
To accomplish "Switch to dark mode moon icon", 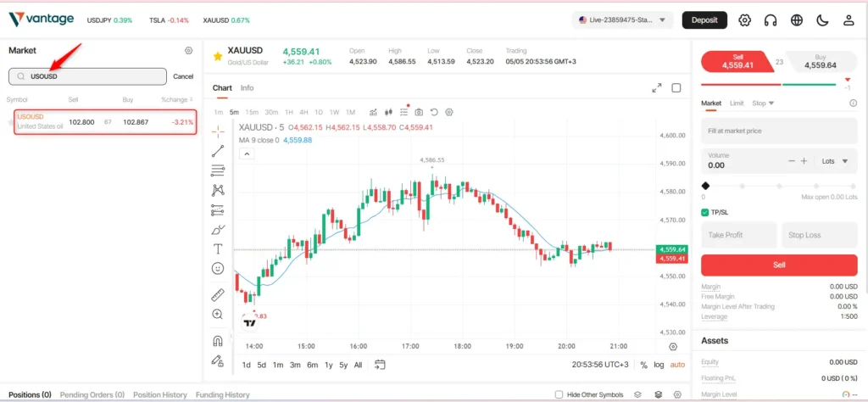I will tap(822, 20).
